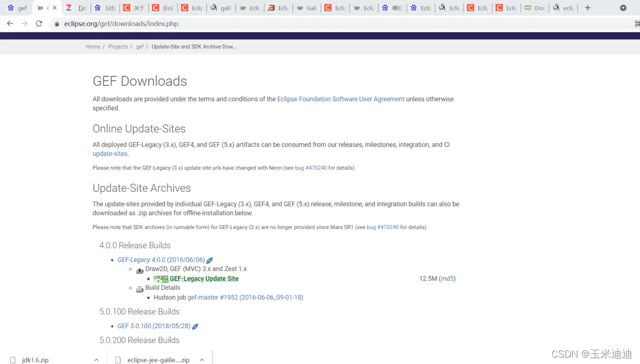
Task: Click the jdk1.6.zip file icon
Action: click(x=12, y=360)
